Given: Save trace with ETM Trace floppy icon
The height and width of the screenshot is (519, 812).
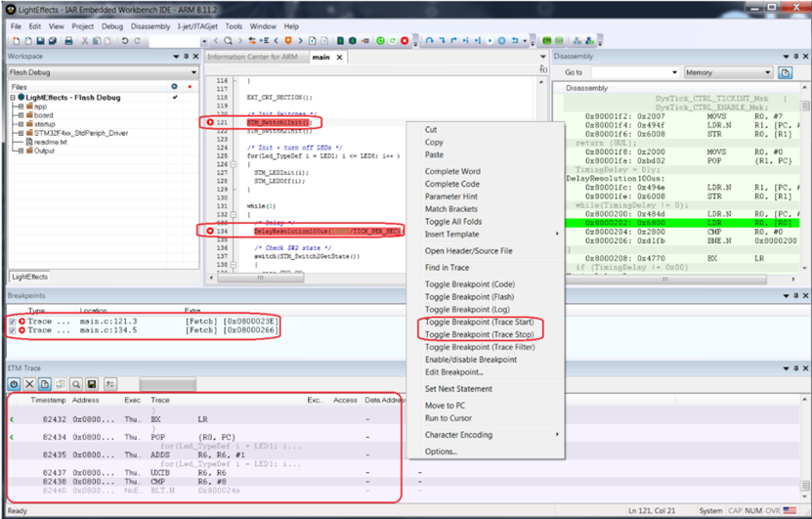Looking at the screenshot, I should coord(92,384).
